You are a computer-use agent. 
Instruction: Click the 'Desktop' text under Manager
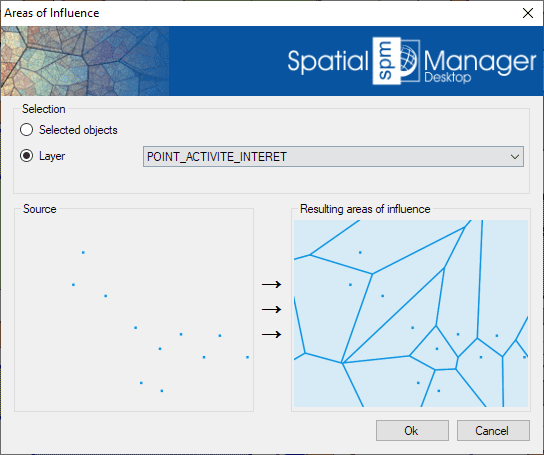point(448,77)
